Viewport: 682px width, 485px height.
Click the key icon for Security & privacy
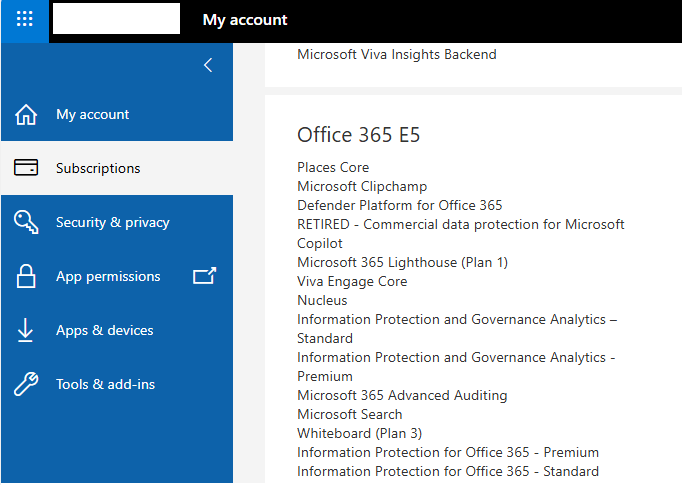coord(26,222)
